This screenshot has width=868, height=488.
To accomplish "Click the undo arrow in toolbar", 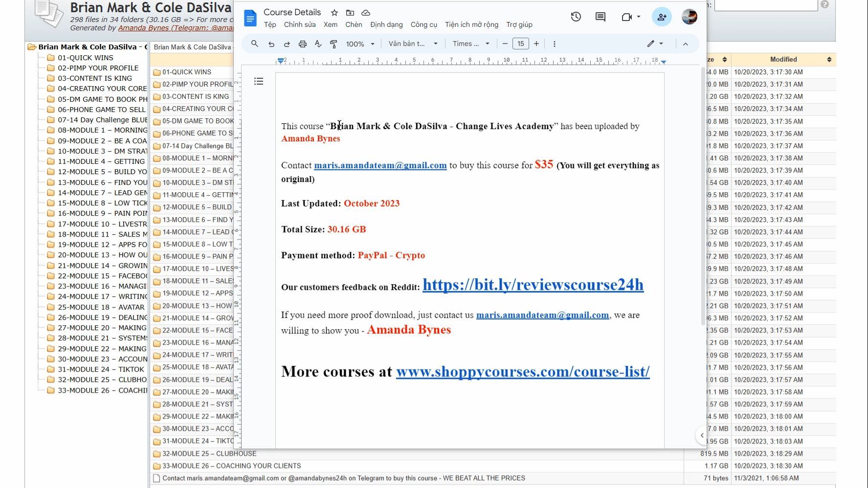I will click(x=271, y=44).
